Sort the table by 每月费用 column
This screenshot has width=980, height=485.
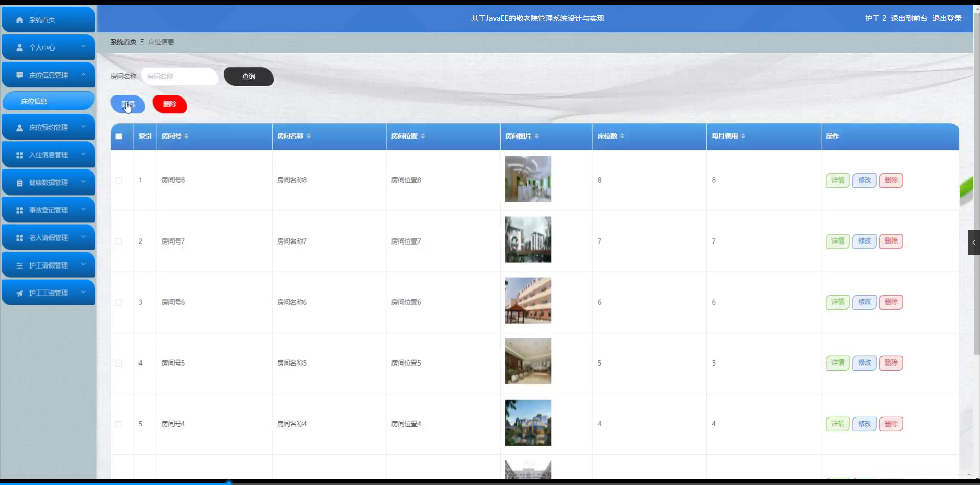pos(743,136)
